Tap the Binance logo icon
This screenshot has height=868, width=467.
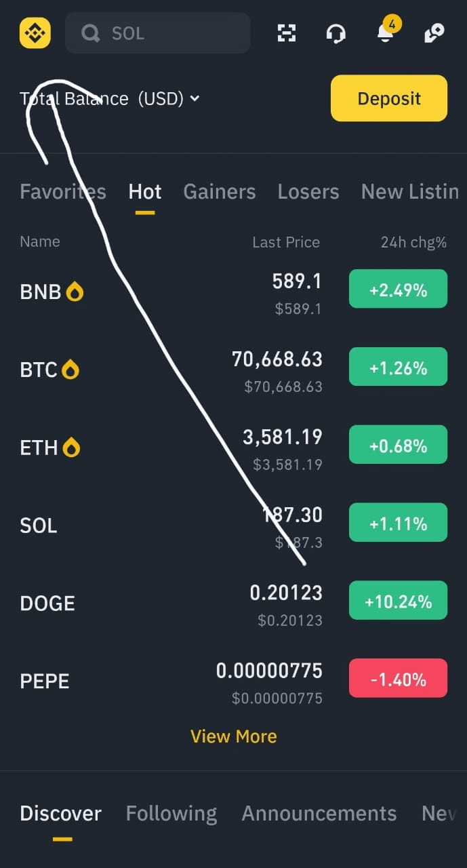[35, 33]
